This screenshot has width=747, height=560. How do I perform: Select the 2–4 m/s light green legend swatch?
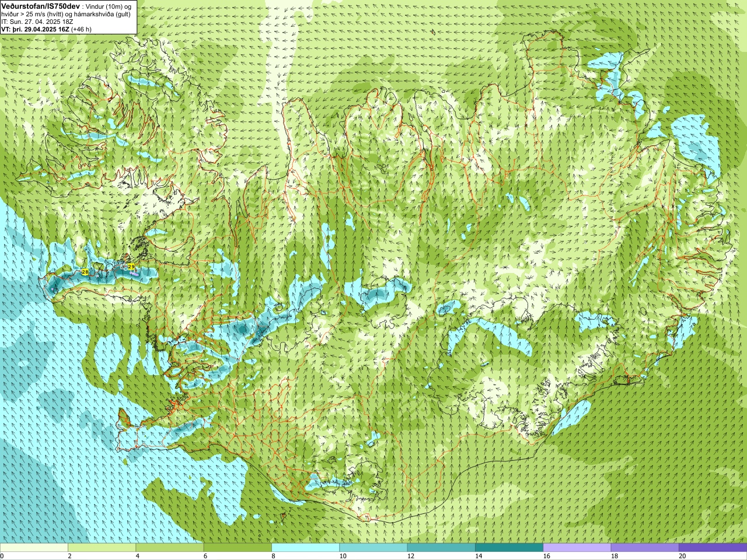(x=102, y=548)
